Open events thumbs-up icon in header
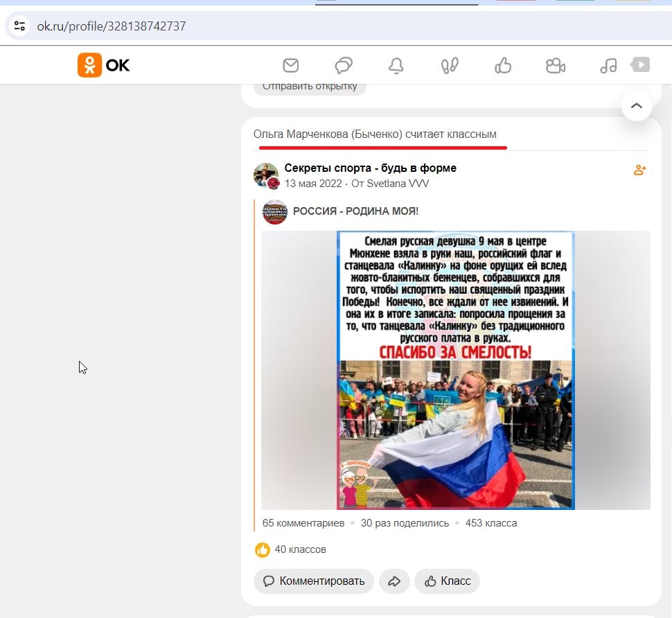This screenshot has height=618, width=672. coord(503,66)
